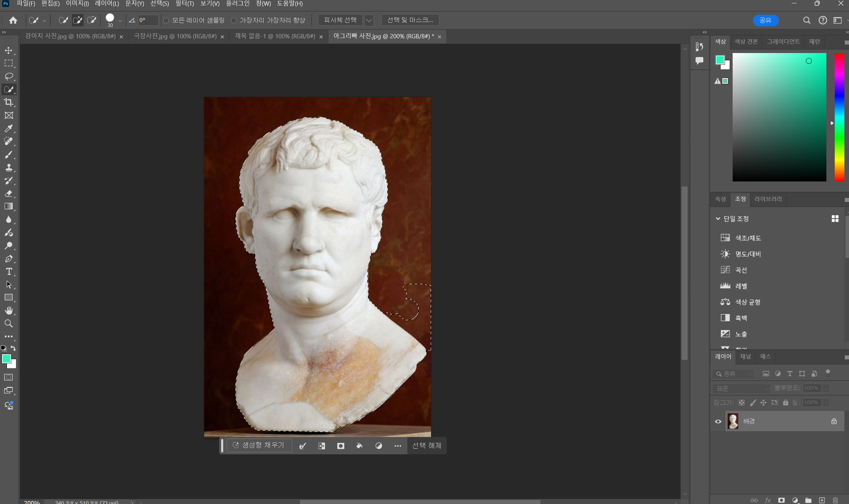Click the 선택 해제 button
Image resolution: width=849 pixels, height=504 pixels.
pos(427,446)
